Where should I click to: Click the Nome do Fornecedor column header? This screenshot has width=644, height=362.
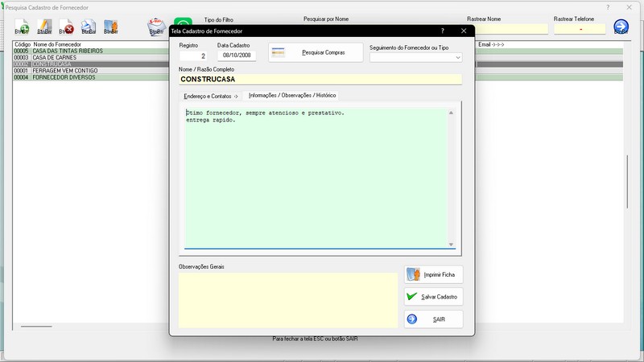(57, 44)
